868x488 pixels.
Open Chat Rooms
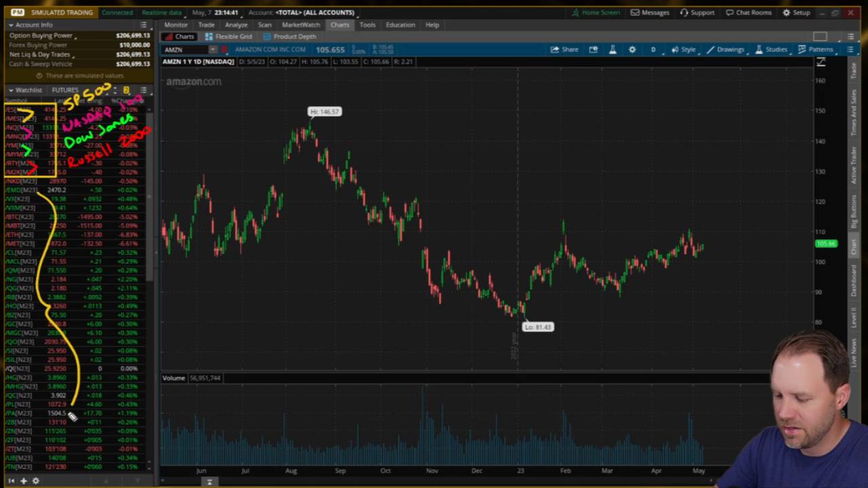pos(749,12)
